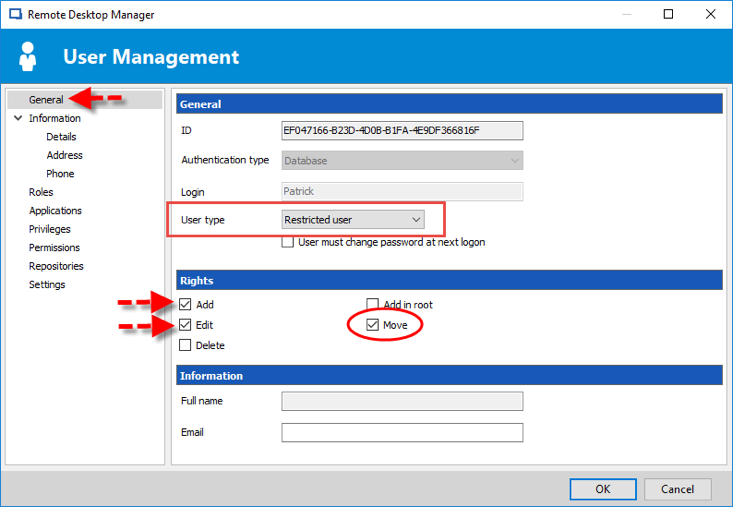Viewport: 733px width, 507px height.
Task: Maximize the Remote Desktop Manager window
Action: tap(668, 14)
